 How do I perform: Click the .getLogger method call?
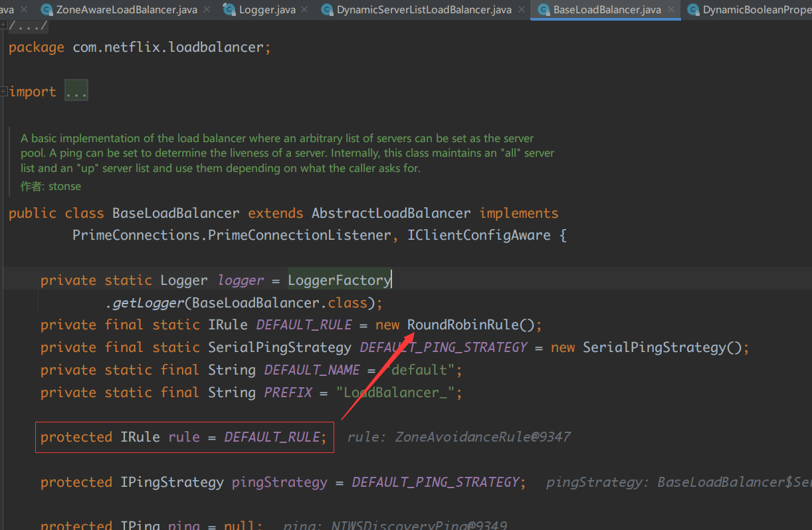pyautogui.click(x=144, y=303)
